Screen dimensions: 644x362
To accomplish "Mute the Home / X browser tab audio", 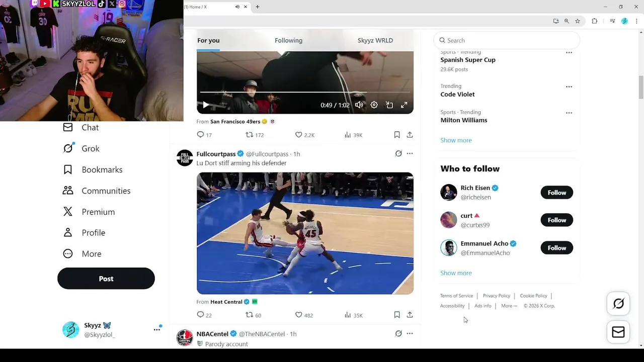I will 237,7.
